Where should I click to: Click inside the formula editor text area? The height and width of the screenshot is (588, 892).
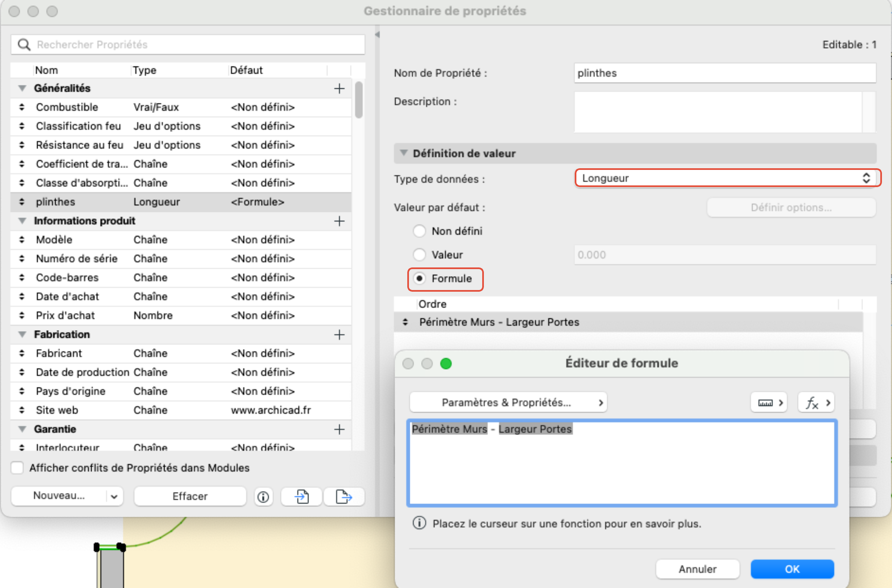[622, 463]
